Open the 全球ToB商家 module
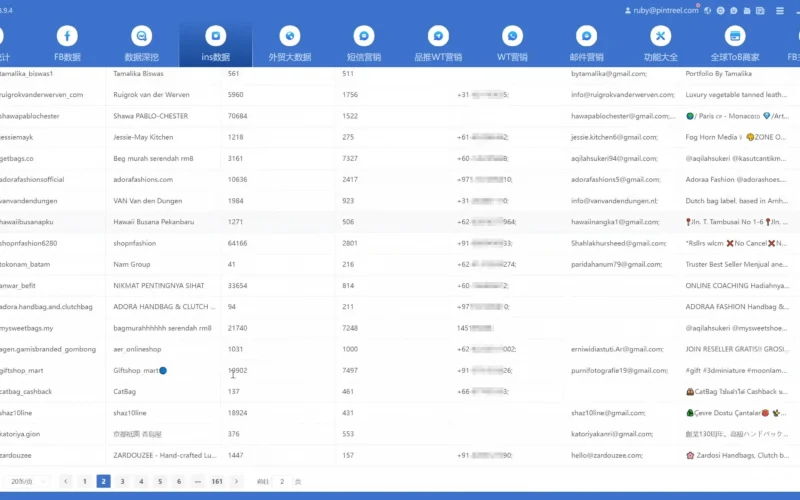This screenshot has width=800, height=500. (735, 44)
